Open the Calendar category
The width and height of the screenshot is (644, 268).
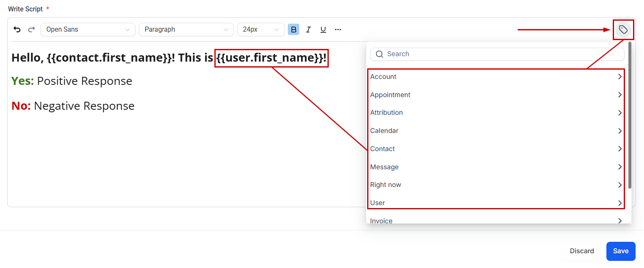click(x=496, y=131)
